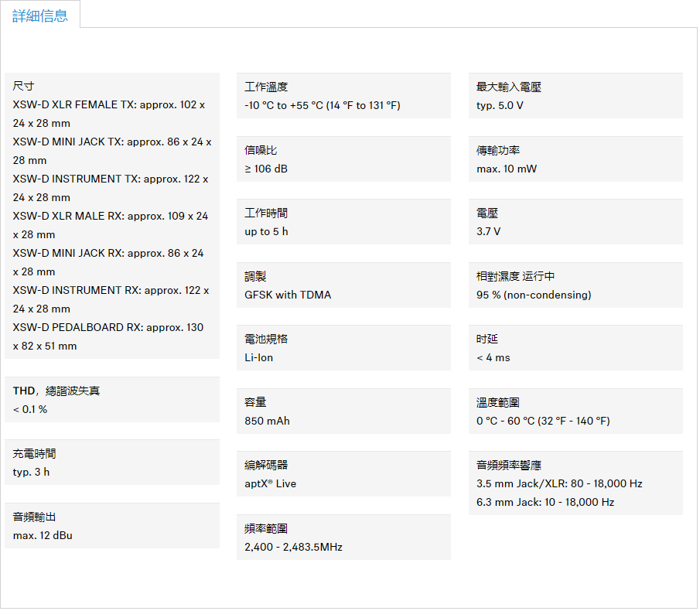Select the -10 °C to +55 °C value
Image resolution: width=700 pixels, height=611 pixels.
[x=323, y=105]
